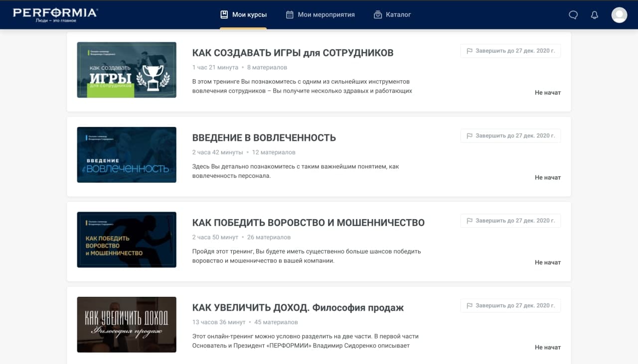Screen dimensions: 638x364
Task: Click the description starting 'Здесь Вы детально'
Action: (296, 171)
